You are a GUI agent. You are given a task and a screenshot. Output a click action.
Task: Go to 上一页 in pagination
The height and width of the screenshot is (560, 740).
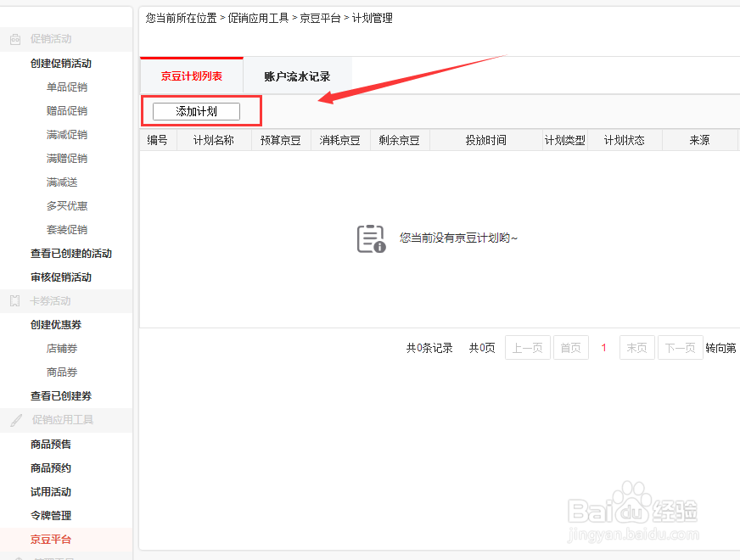click(x=528, y=348)
